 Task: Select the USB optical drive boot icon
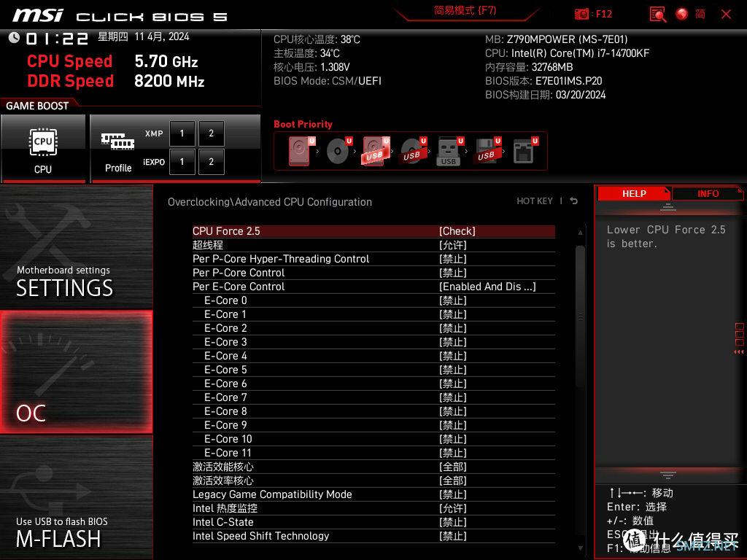413,151
